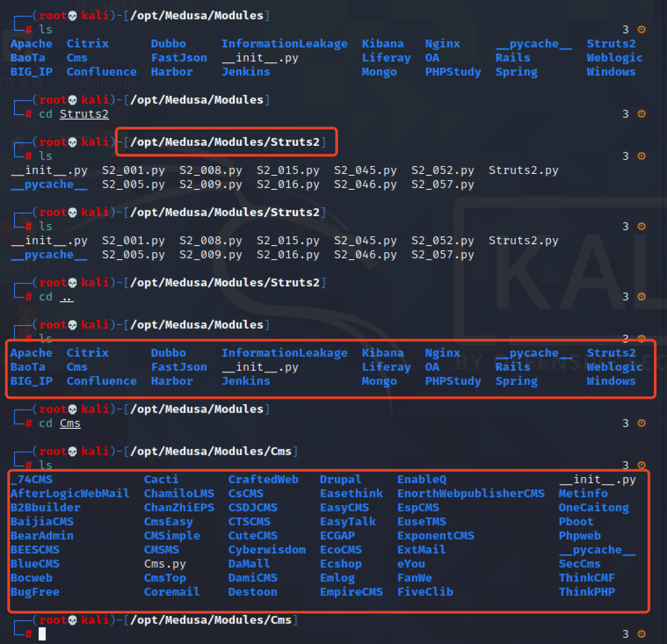
Task: Click the Bocweb directory name
Action: pos(31,578)
